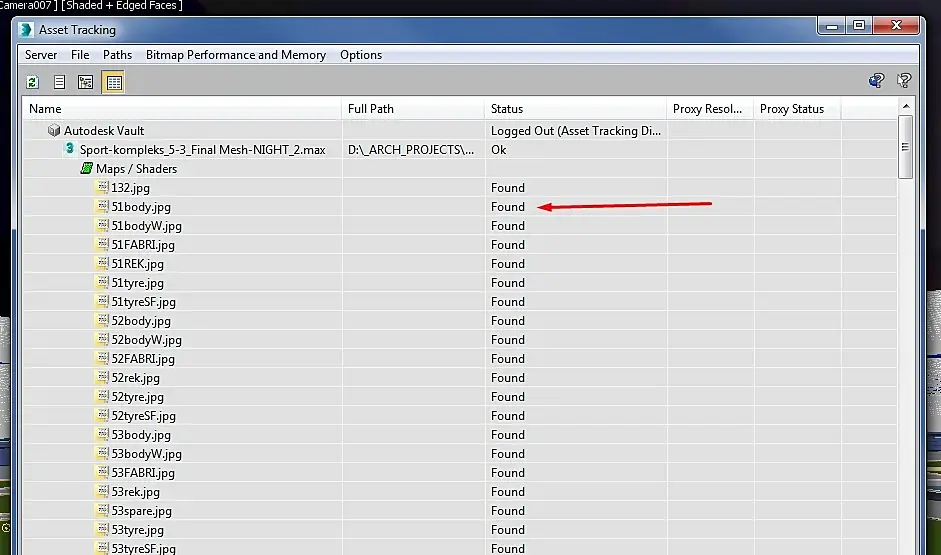Select the 51FABRI.jpg file name
Viewport: 941px width, 555px height.
coord(143,245)
